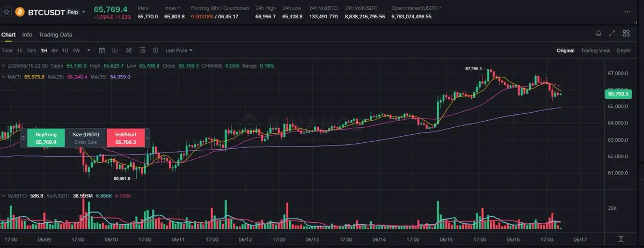Screen dimensions: 644x248
Task: Switch to the Trading View chart
Action: [596, 50]
